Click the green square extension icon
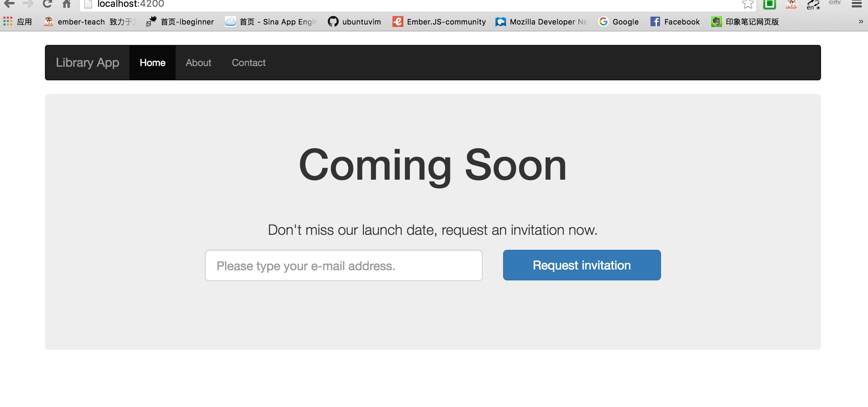 pos(769,4)
